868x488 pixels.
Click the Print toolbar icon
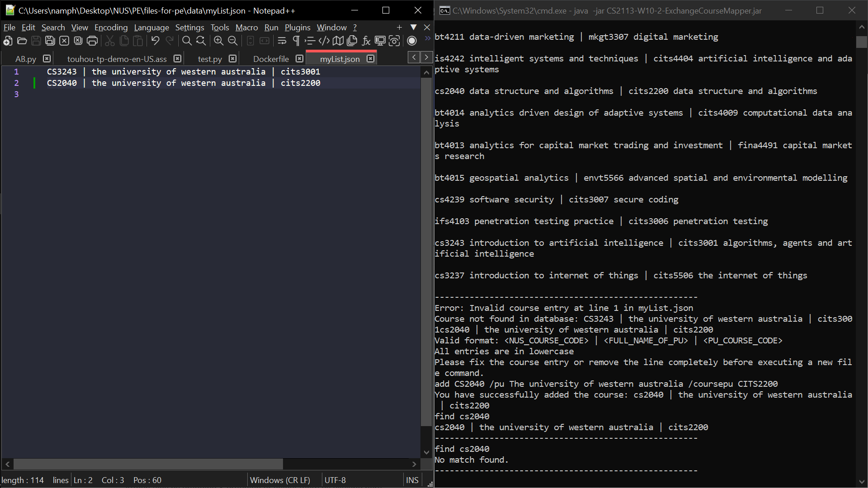click(x=92, y=41)
